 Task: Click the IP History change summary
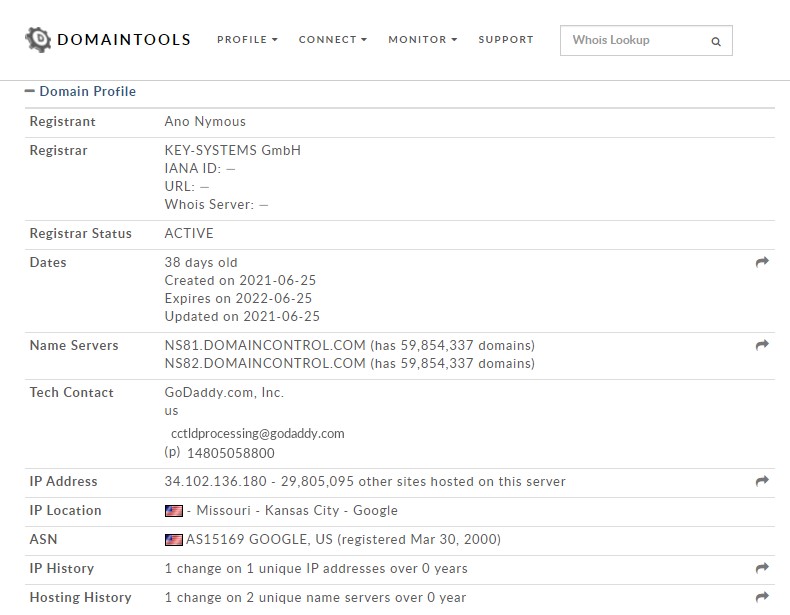316,568
